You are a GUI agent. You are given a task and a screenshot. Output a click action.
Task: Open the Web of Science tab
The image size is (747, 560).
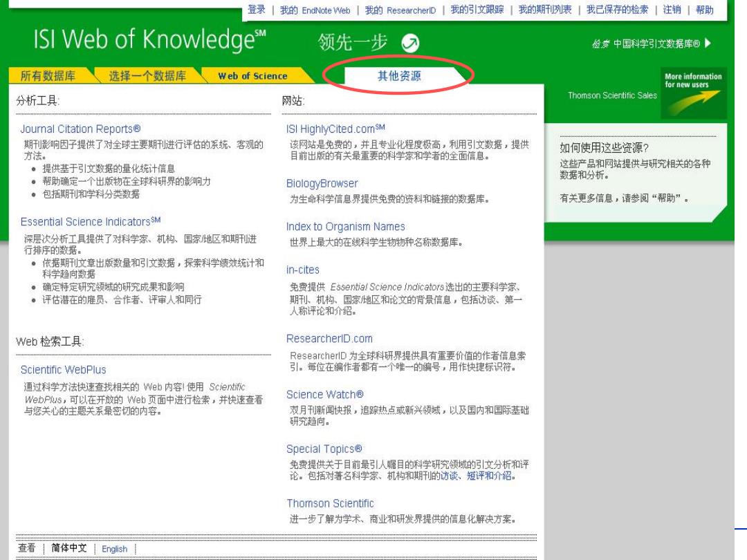253,76
